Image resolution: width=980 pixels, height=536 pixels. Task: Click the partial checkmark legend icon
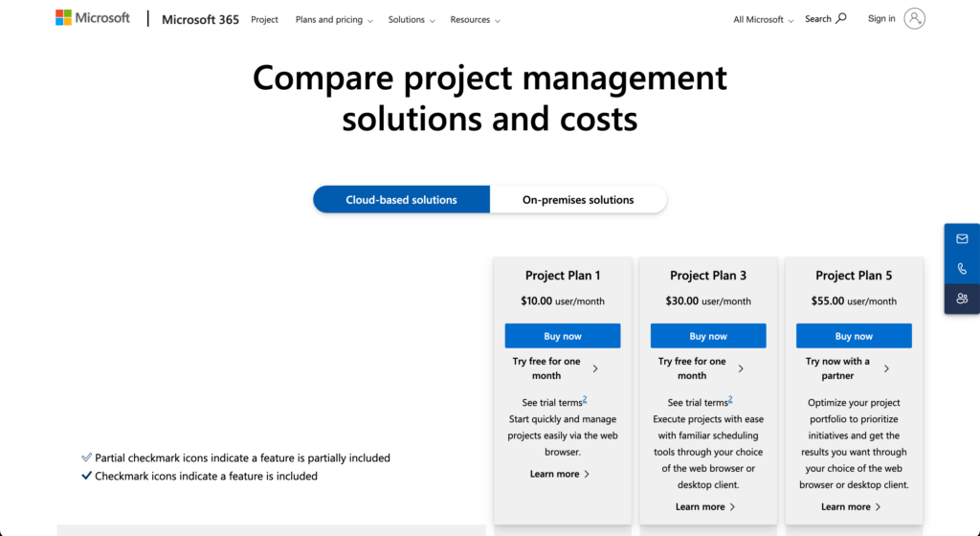[x=87, y=458]
